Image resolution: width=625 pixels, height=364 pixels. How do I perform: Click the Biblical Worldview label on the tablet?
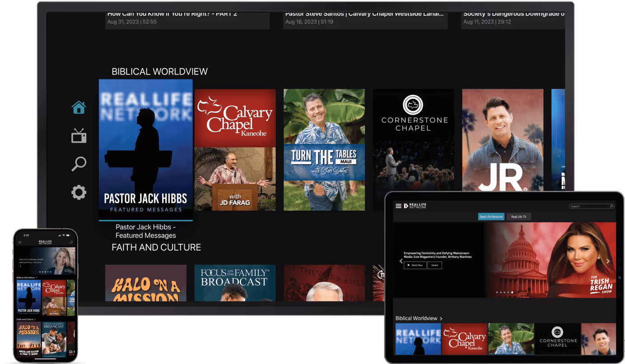[416, 318]
